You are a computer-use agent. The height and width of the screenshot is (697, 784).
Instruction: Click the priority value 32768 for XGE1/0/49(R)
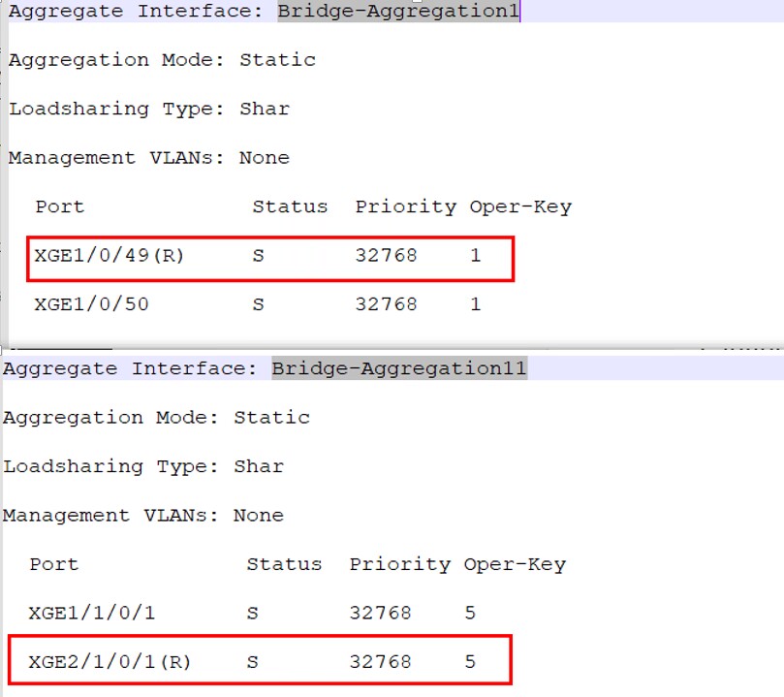[x=386, y=256]
